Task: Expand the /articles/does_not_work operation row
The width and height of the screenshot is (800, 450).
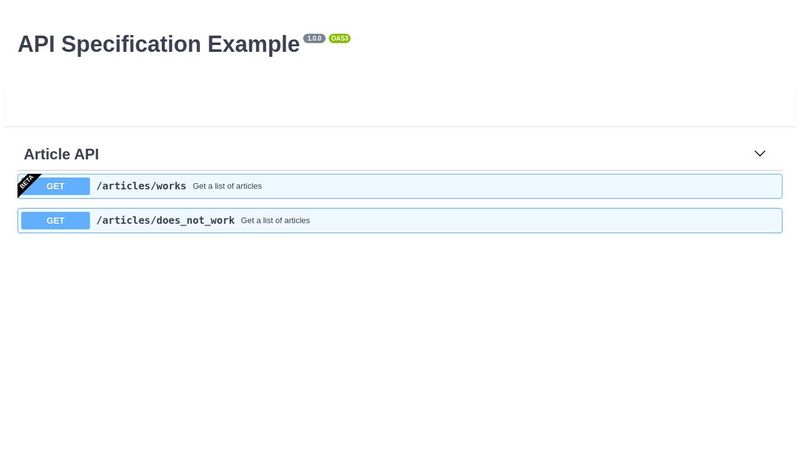Action: (x=400, y=220)
